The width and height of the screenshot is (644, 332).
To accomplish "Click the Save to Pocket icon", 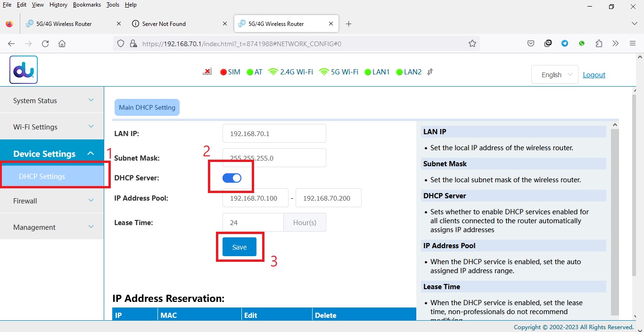I will point(531,44).
